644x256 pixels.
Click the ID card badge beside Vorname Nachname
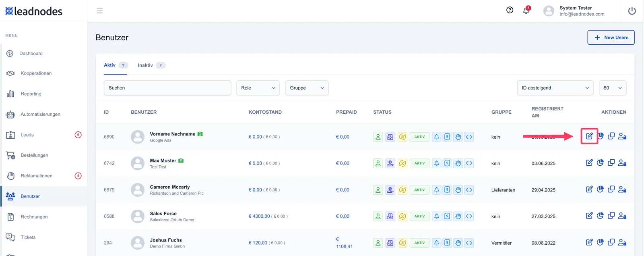(200, 134)
